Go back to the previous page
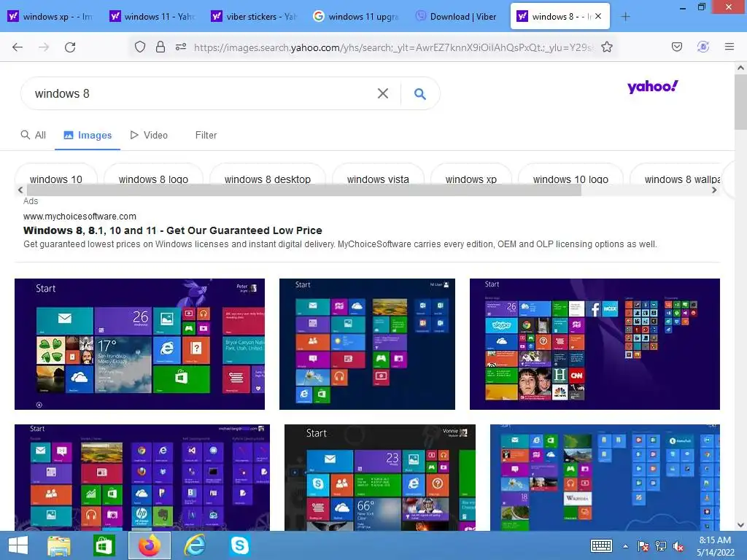This screenshot has width=747, height=560. pos(18,47)
